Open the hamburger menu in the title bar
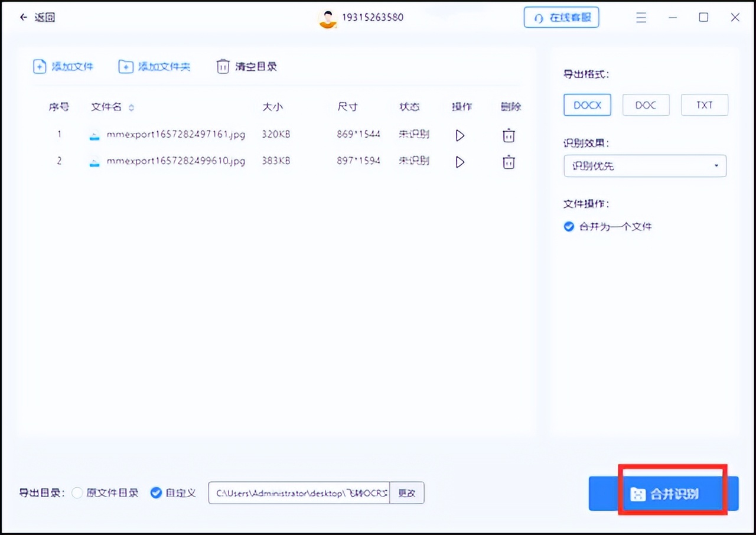The width and height of the screenshot is (756, 535). pyautogui.click(x=641, y=17)
